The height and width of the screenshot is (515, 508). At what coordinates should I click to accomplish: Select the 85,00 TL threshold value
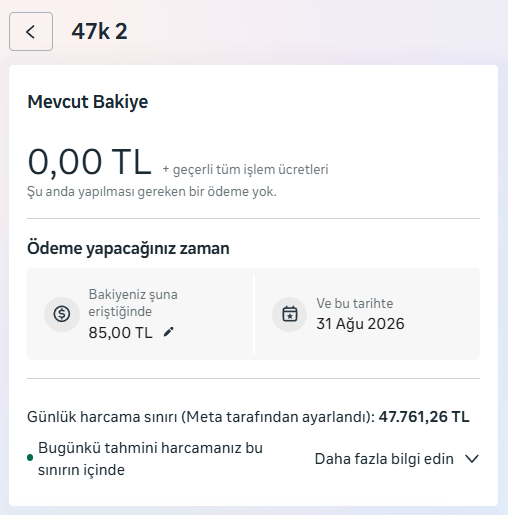click(x=120, y=333)
